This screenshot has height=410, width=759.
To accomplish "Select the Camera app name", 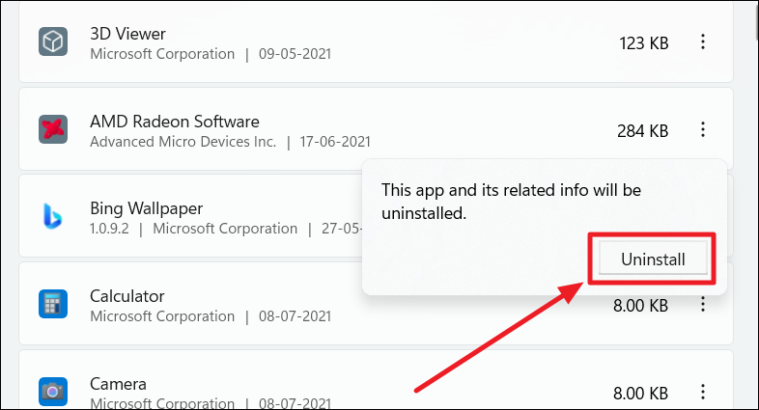I will [118, 384].
